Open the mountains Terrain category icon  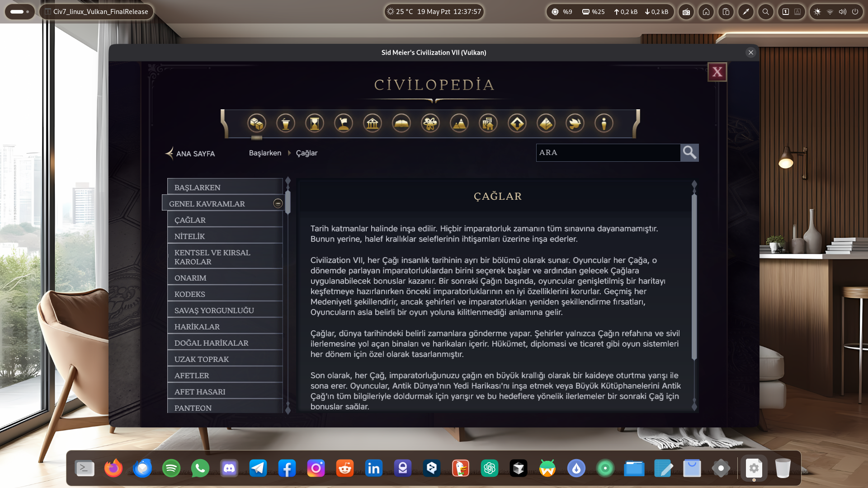click(x=459, y=123)
